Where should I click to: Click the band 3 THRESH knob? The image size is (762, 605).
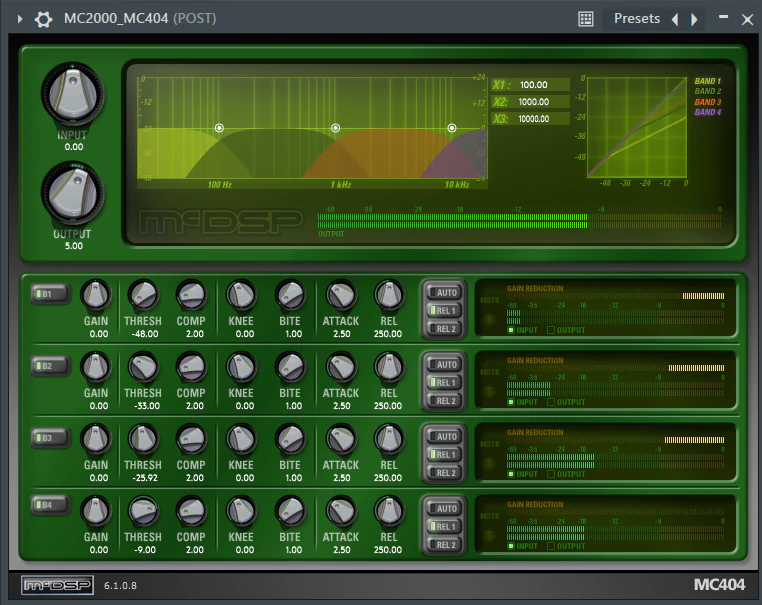pos(143,439)
